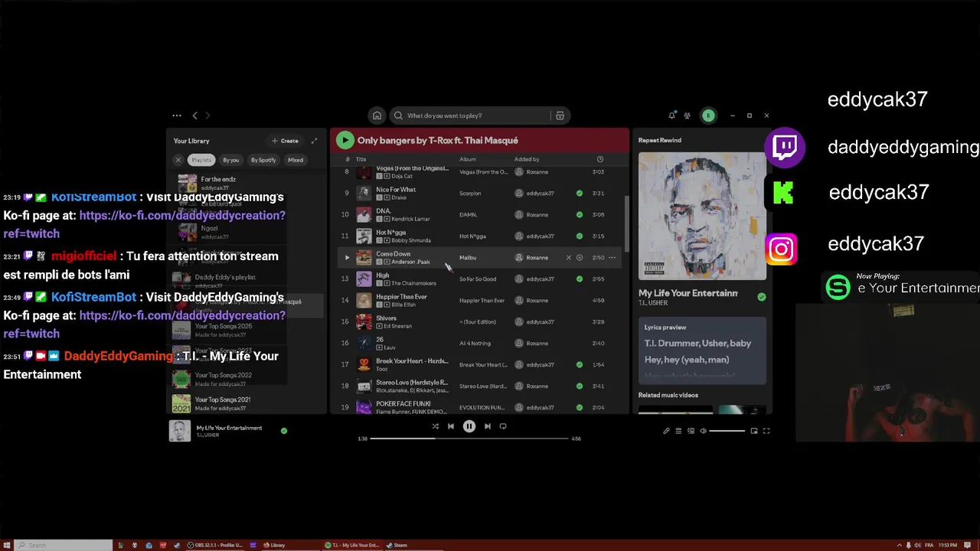Sort by the Album column header
The image size is (980, 551).
click(x=468, y=159)
